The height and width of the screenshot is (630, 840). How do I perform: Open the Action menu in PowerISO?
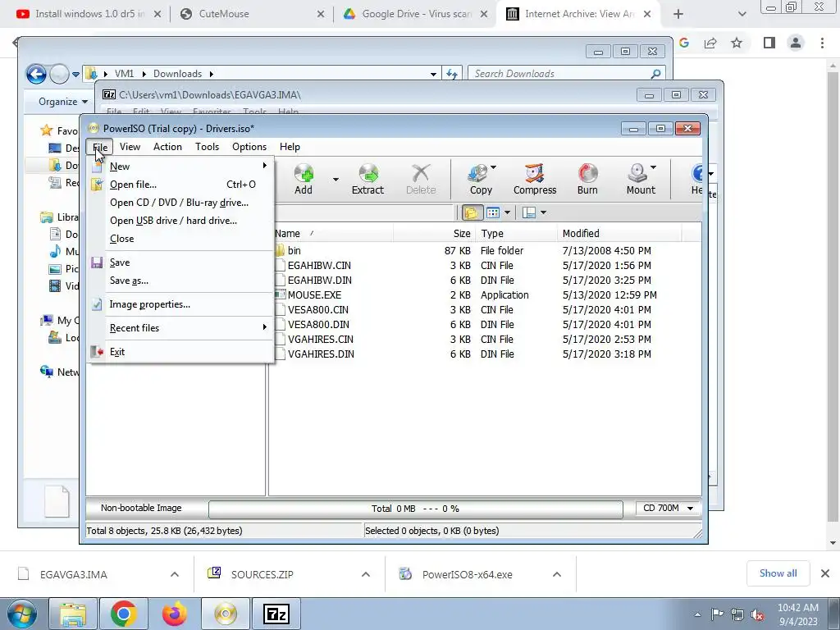pyautogui.click(x=167, y=147)
